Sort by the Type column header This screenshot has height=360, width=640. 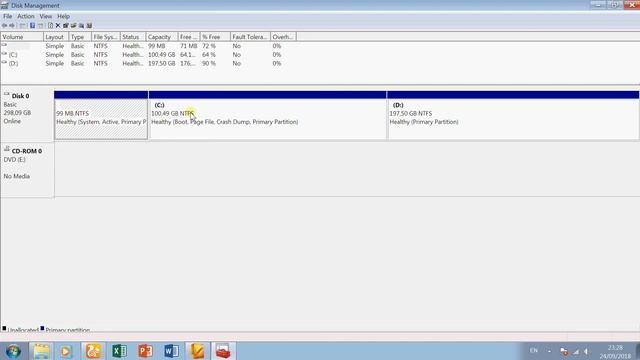tap(80, 37)
